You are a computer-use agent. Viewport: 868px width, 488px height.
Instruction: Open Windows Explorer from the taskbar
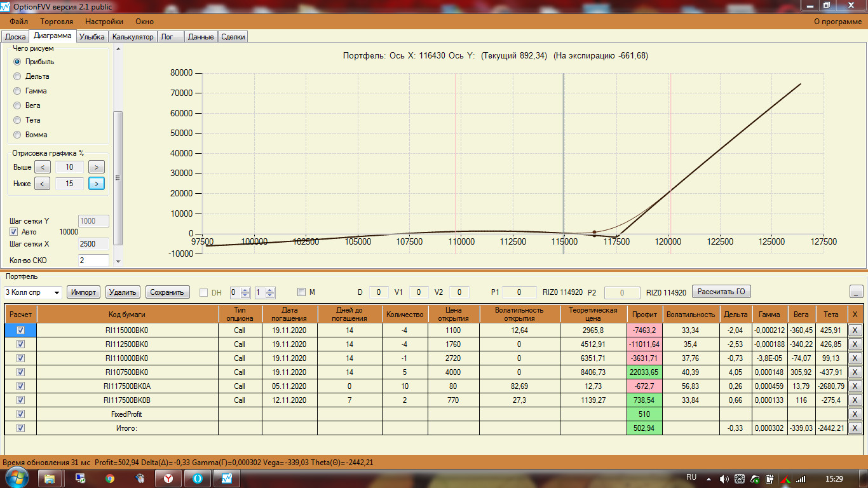[x=50, y=478]
